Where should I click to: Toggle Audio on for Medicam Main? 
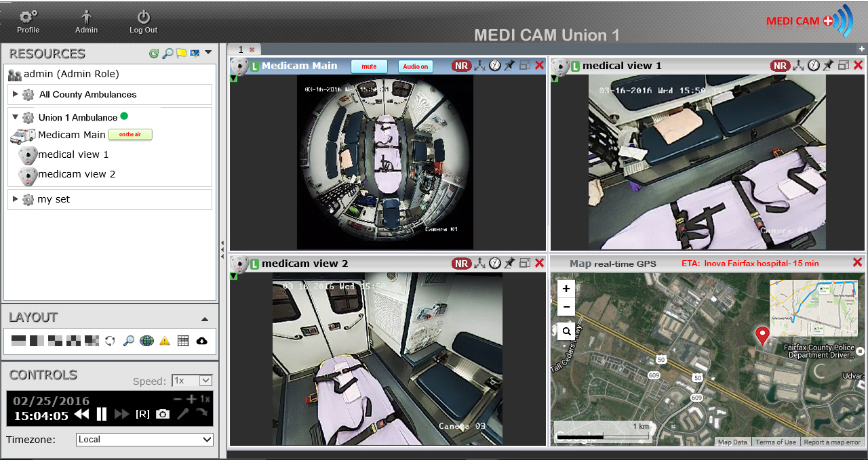[x=415, y=66]
